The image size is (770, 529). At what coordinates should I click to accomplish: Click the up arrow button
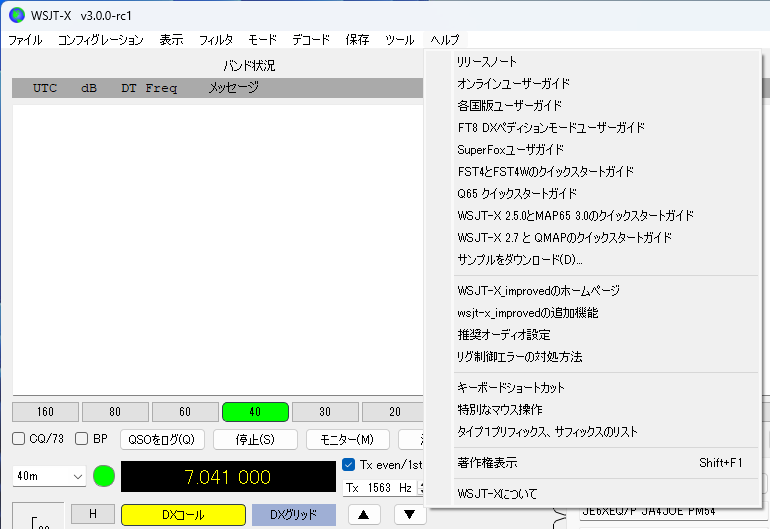(364, 514)
